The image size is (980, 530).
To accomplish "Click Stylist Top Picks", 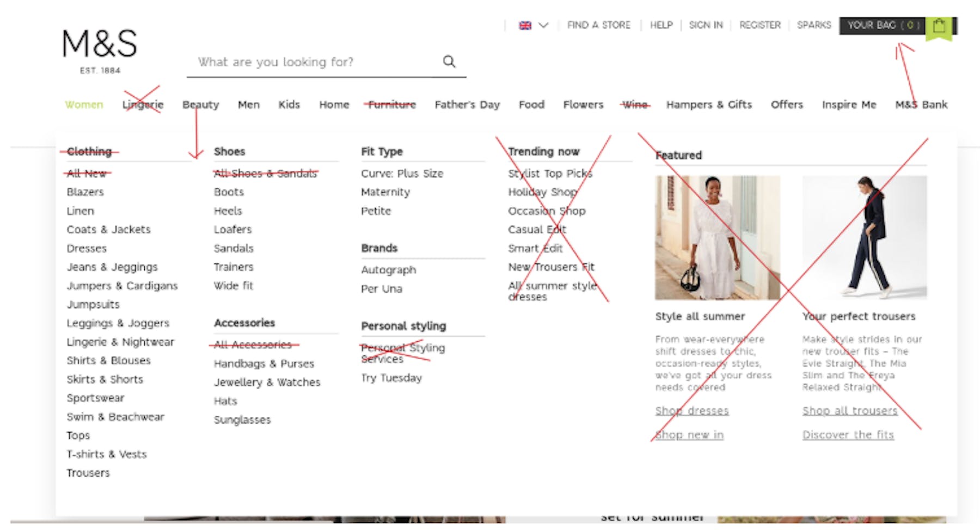I will click(550, 174).
